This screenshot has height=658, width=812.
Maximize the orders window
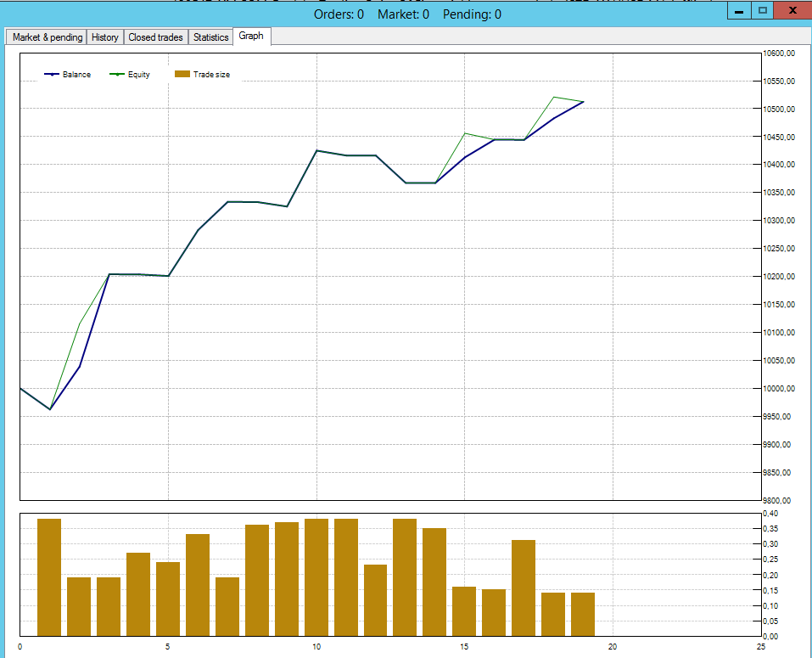point(763,11)
